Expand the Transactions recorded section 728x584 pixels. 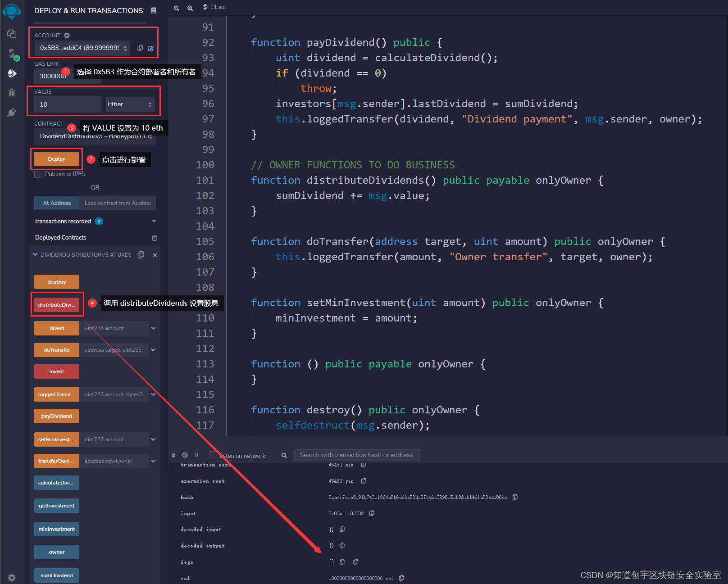coord(154,221)
